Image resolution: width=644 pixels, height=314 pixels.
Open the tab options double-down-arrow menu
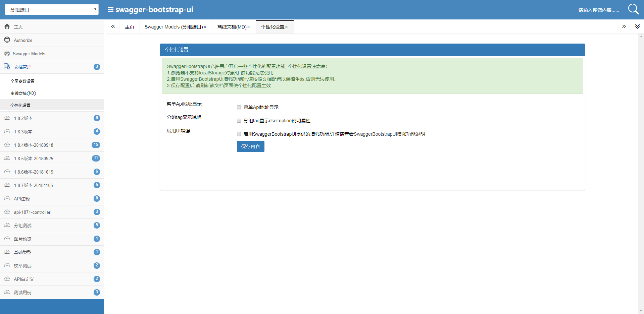[637, 26]
